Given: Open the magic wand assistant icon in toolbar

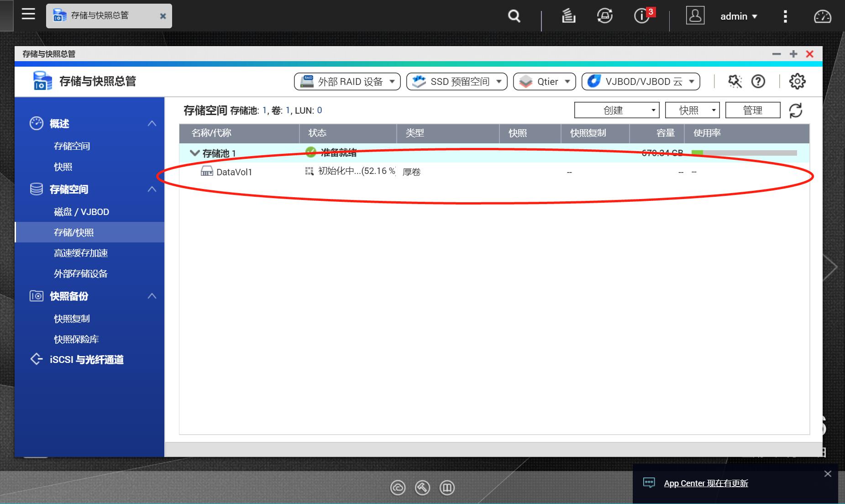Looking at the screenshot, I should [734, 81].
